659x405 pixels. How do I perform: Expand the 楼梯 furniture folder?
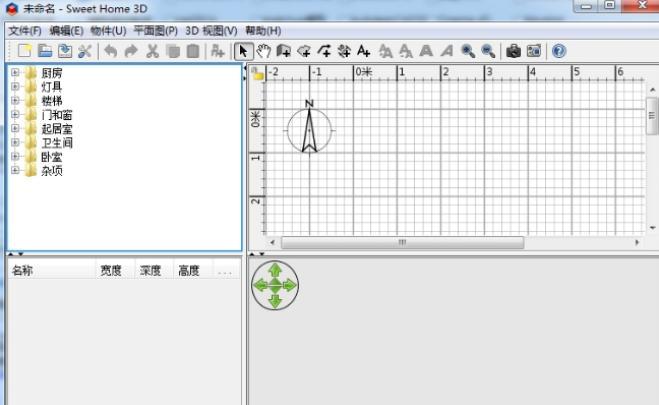(15, 100)
